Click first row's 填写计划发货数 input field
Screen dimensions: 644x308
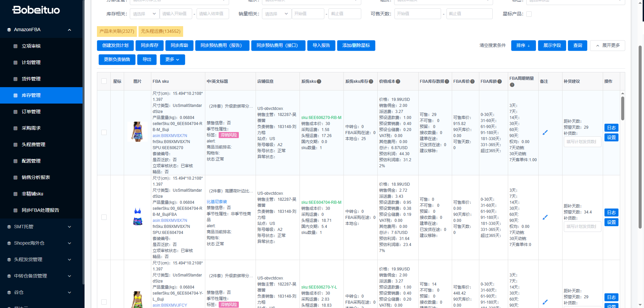(x=582, y=142)
